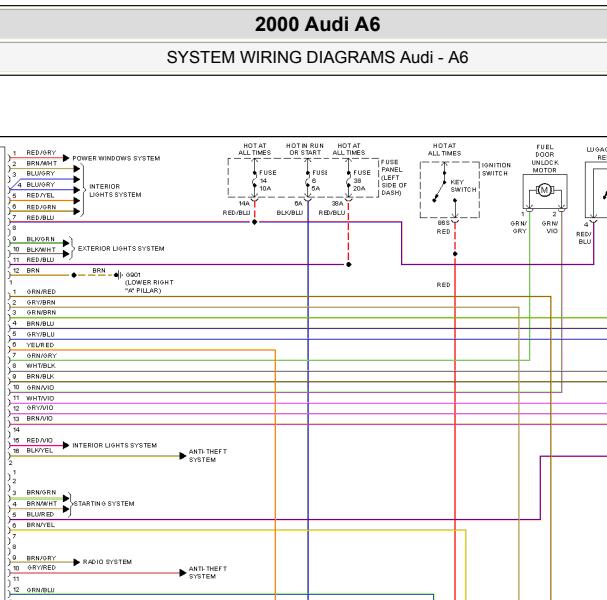Click the 'BLK/BLU' label under fuse 6A
607x600 pixels.
tap(290, 213)
